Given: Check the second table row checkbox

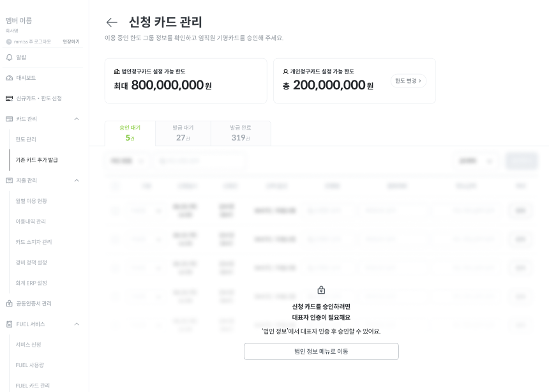Looking at the screenshot, I should tap(115, 239).
